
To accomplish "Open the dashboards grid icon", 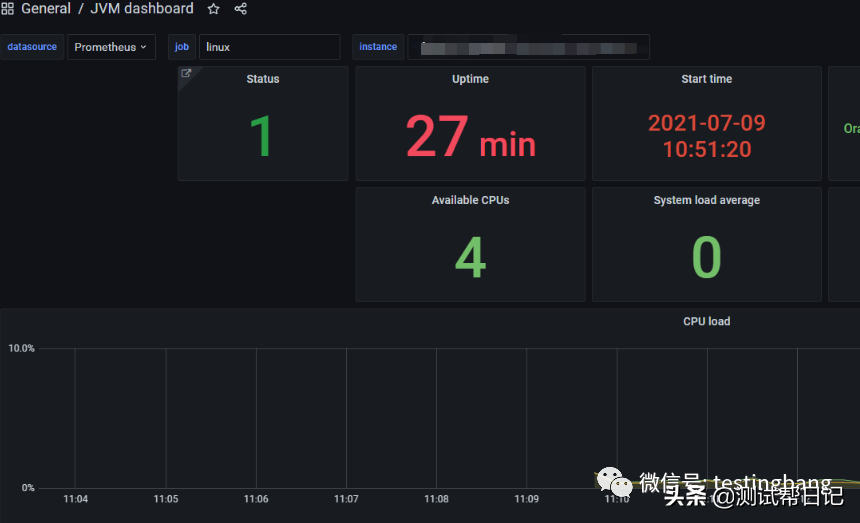I will click(x=7, y=8).
